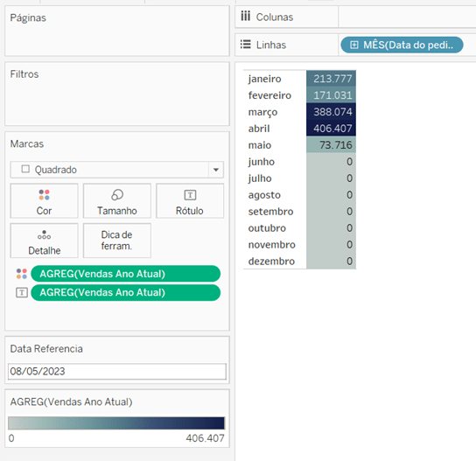Open the Cor color marks card

pos(44,200)
